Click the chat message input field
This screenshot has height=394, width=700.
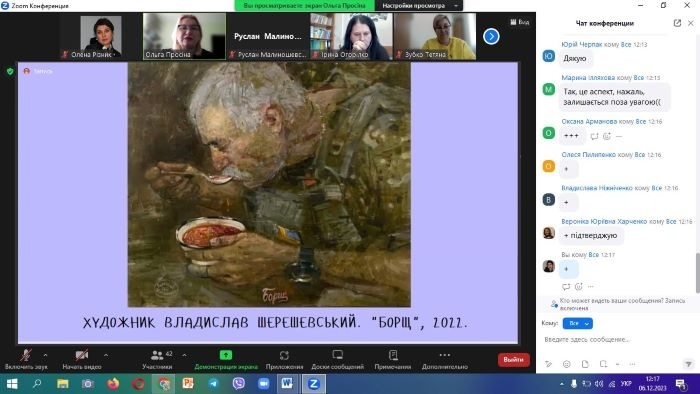616,340
